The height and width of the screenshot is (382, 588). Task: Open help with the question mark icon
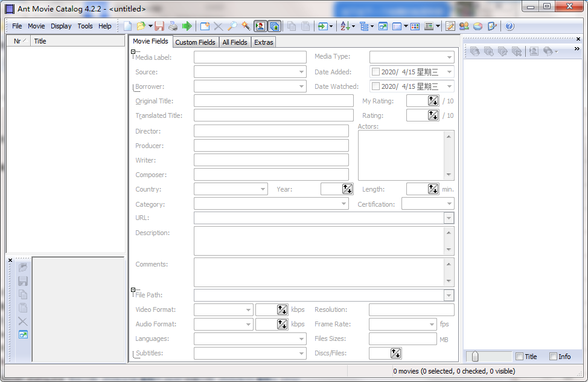tap(510, 27)
